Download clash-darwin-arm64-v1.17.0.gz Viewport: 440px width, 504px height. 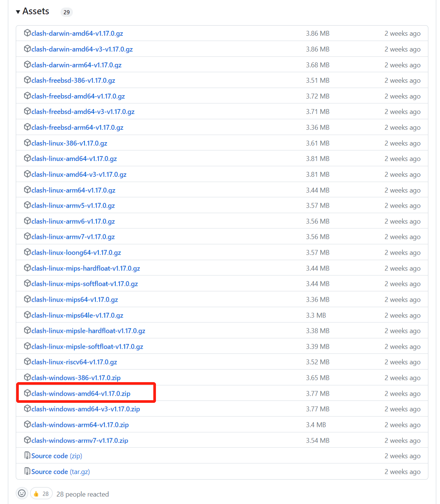76,65
